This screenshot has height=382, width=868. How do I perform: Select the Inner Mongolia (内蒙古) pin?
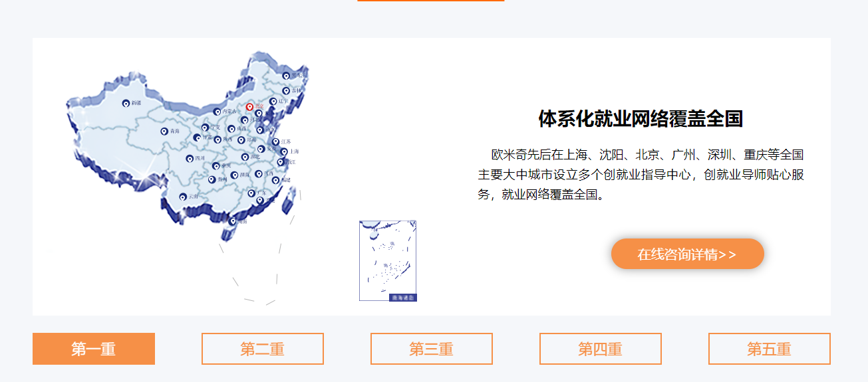[217, 112]
